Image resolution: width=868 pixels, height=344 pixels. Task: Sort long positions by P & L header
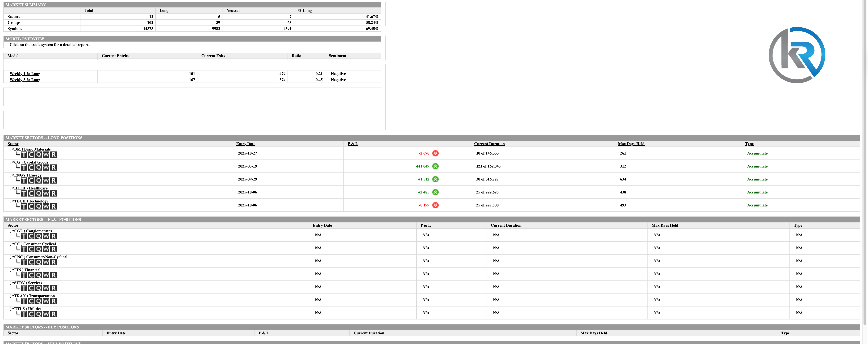352,144
